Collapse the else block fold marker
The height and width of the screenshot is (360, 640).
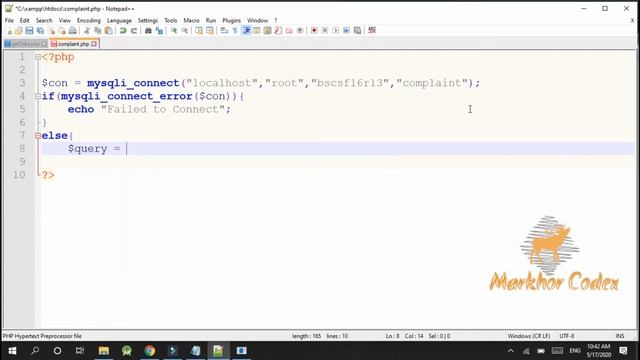point(38,136)
